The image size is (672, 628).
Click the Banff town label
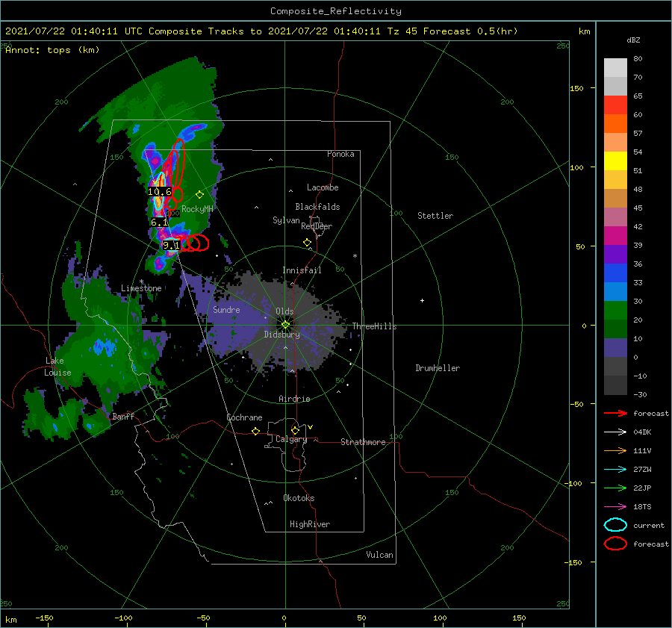123,416
